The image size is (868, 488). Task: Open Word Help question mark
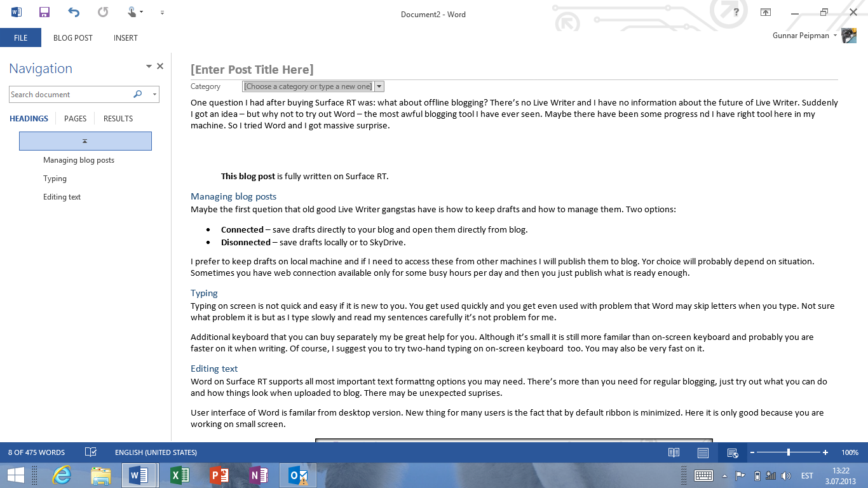pyautogui.click(x=736, y=12)
